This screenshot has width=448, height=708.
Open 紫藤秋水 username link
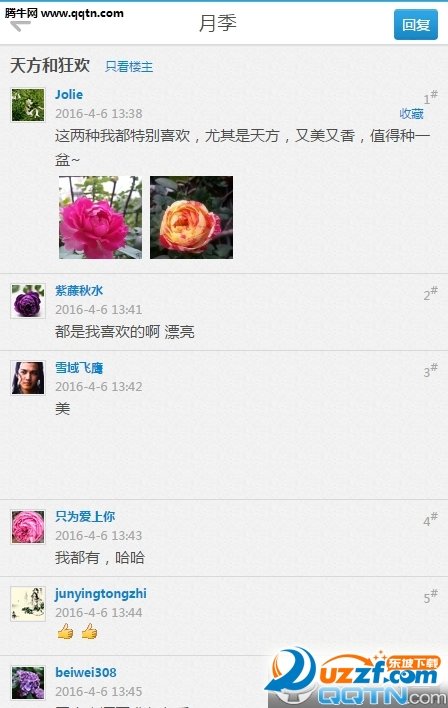click(79, 290)
